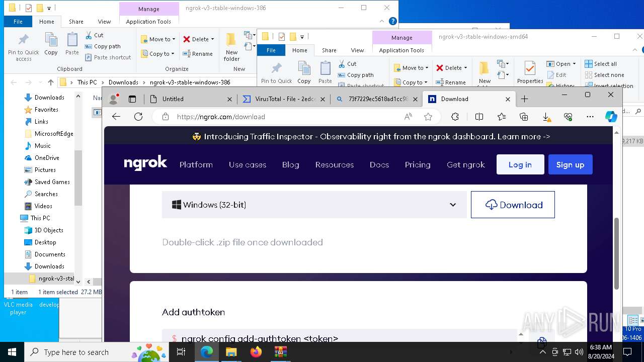Click the ngrok logo
Screen dimensions: 644x362
coord(145,163)
